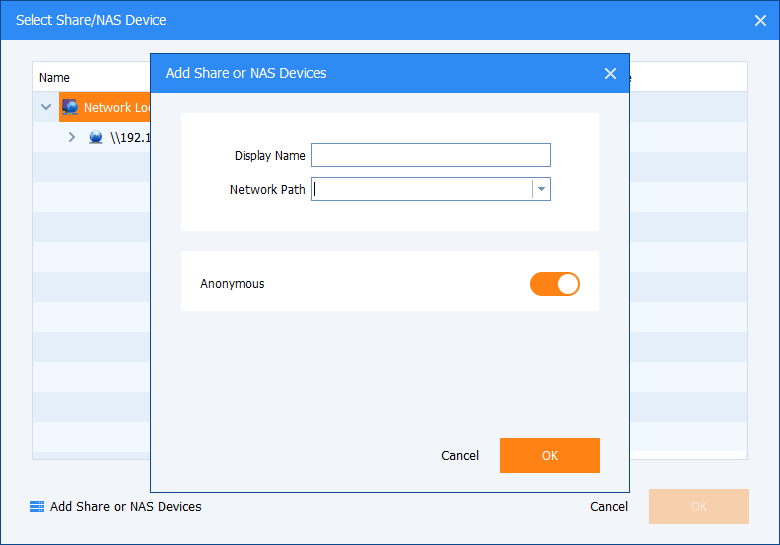
Task: Disable the Anonymous toggle switch
Action: coord(555,284)
